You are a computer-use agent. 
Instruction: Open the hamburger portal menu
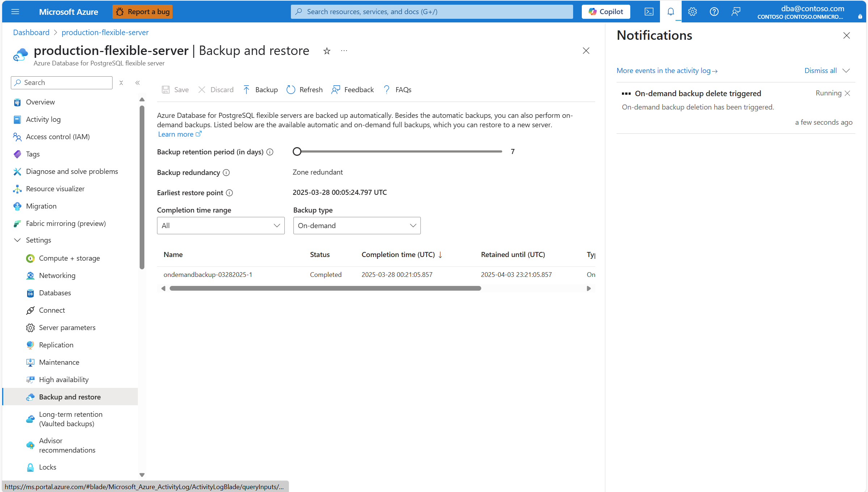pyautogui.click(x=15, y=12)
